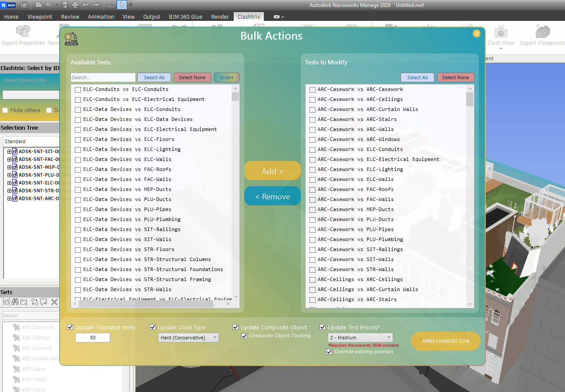
Task: Open the 2 - Medium priority dropdown
Action: [x=360, y=338]
